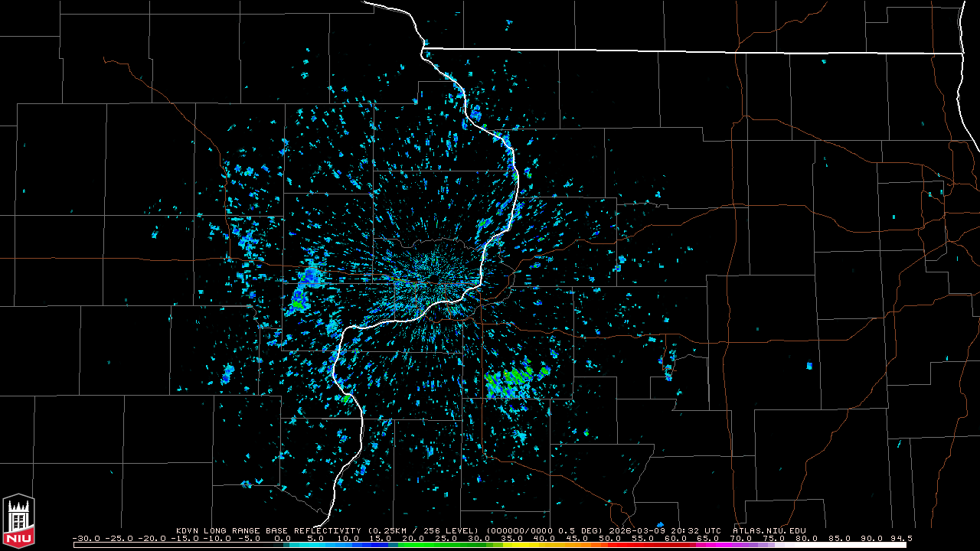Click the horizontal white state border line
This screenshot has width=980, height=551.
click(x=689, y=51)
